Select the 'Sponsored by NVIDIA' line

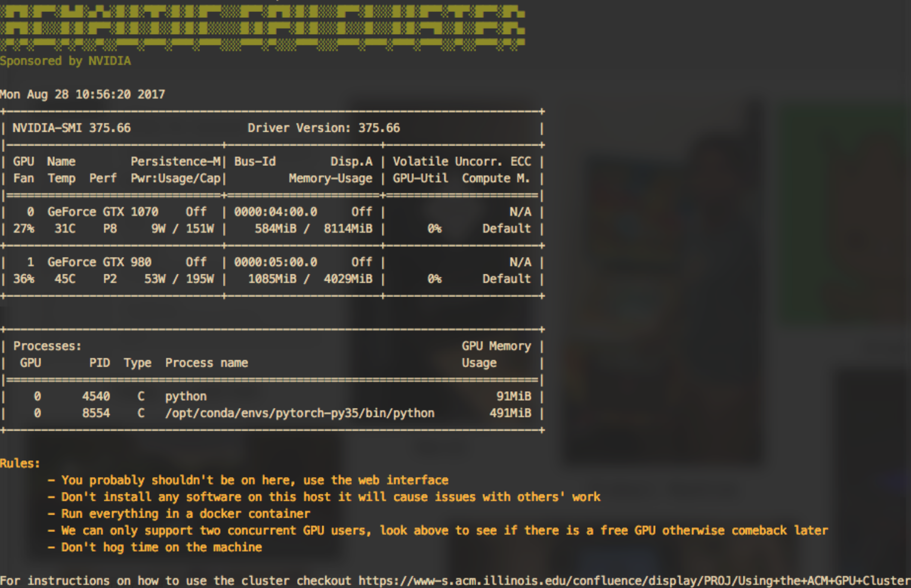(66, 61)
